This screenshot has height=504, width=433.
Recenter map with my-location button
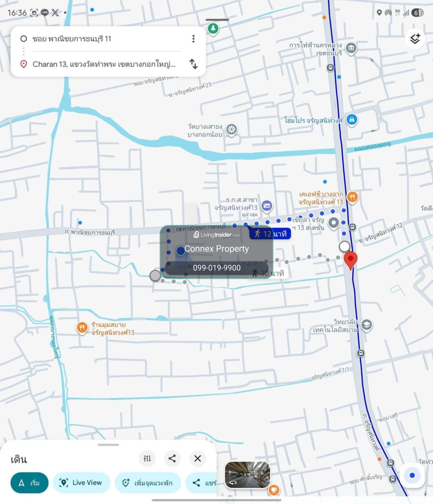point(412,475)
